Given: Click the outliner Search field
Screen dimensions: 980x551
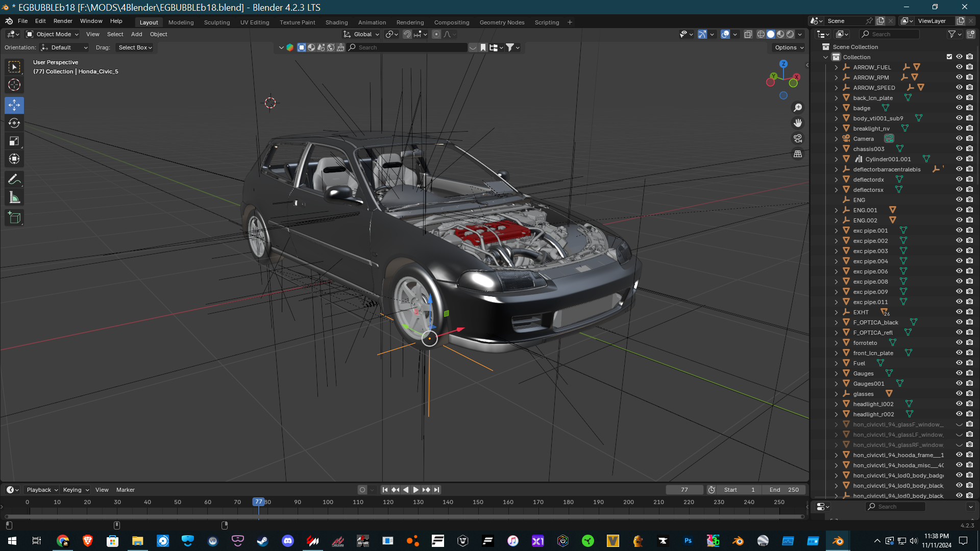Looking at the screenshot, I should 890,34.
